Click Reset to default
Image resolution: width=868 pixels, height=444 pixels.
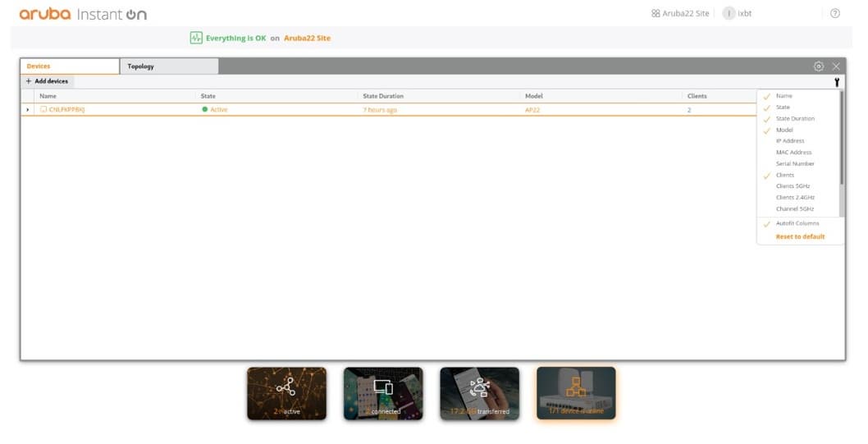[x=800, y=236]
